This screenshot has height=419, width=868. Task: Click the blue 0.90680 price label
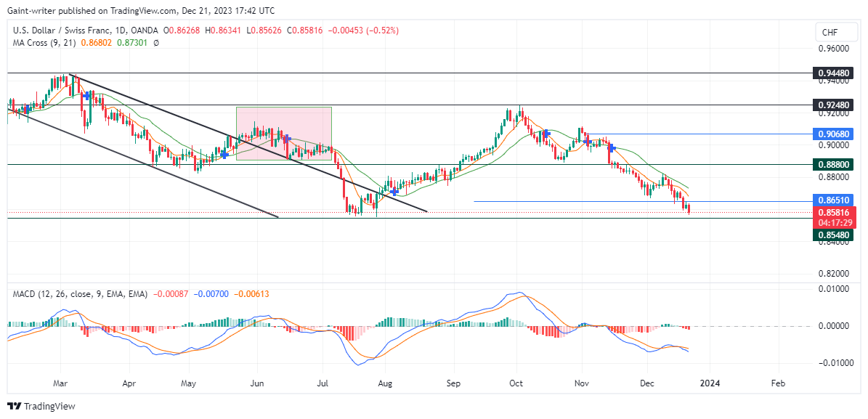[832, 134]
